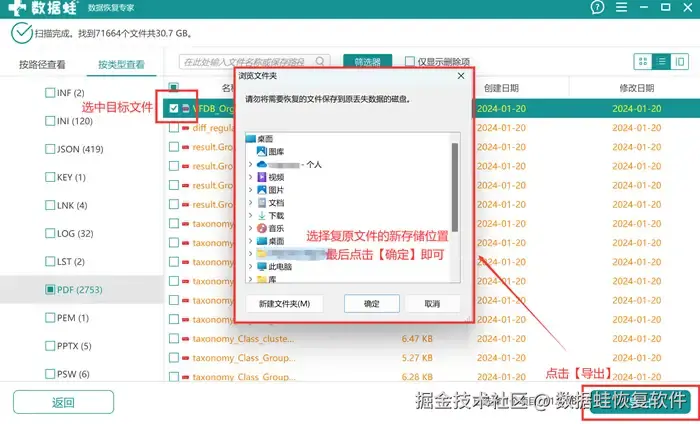Select the 此电脑 This PC icon
This screenshot has width=700, height=424.
coord(262,266)
